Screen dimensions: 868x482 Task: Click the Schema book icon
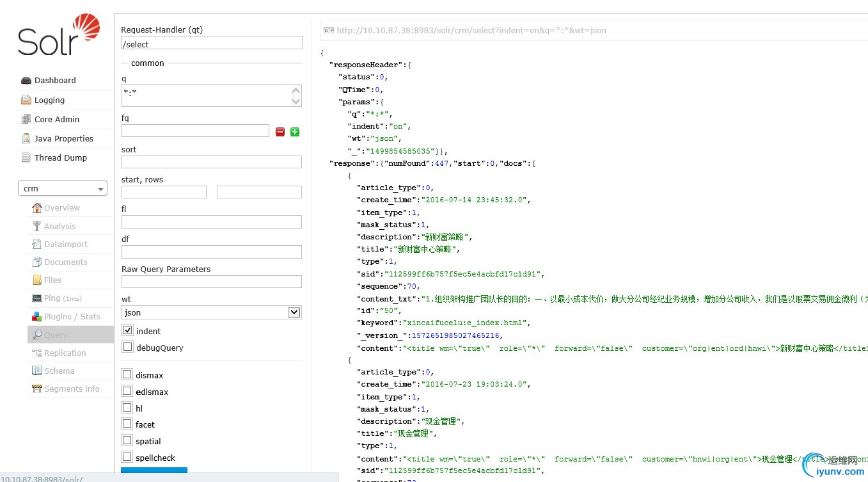pos(37,371)
